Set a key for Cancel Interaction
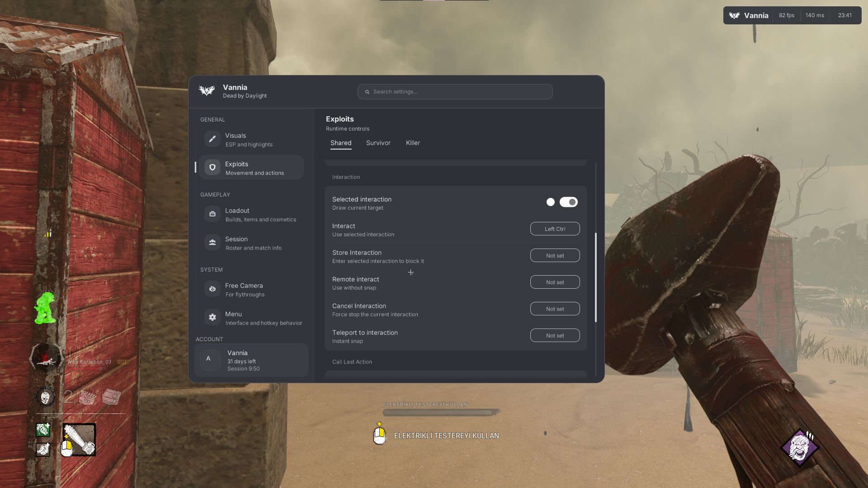The width and height of the screenshot is (868, 488). (555, 309)
